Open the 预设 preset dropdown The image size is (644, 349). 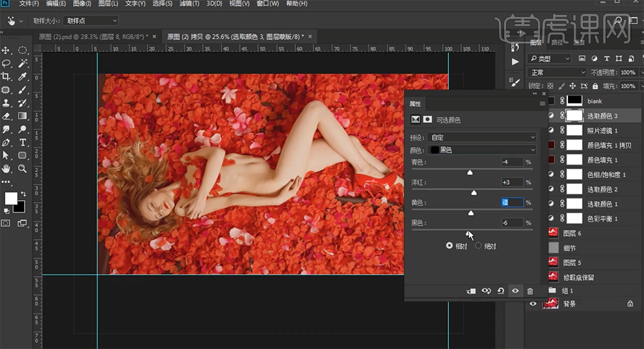pos(483,138)
